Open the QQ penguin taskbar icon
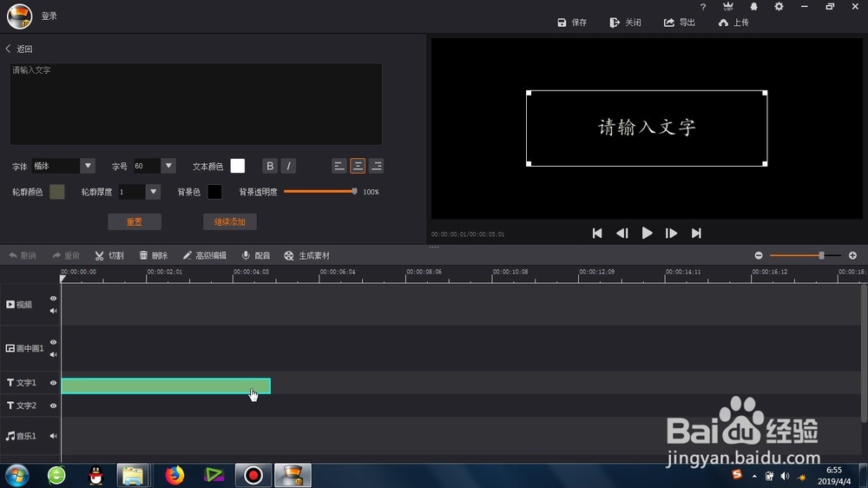The height and width of the screenshot is (488, 868). [95, 475]
